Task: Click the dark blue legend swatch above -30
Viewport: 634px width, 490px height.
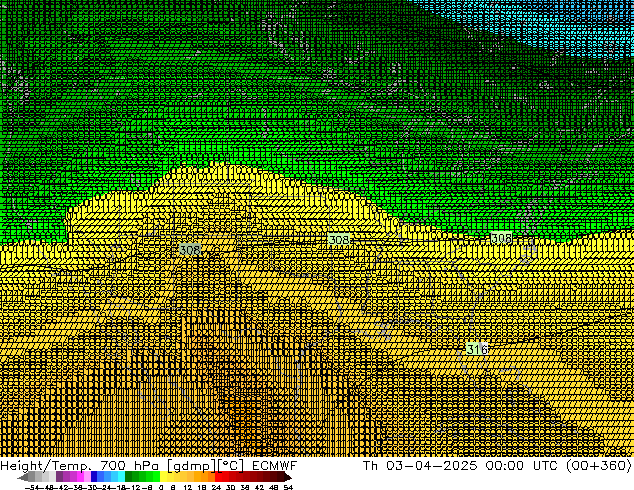Action: (x=94, y=477)
